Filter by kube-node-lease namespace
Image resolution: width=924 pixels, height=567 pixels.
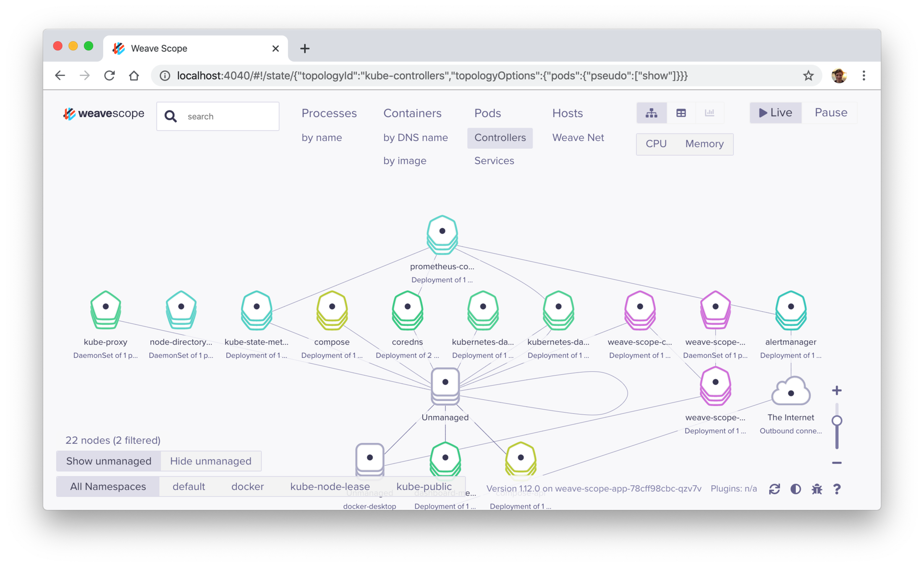[330, 486]
